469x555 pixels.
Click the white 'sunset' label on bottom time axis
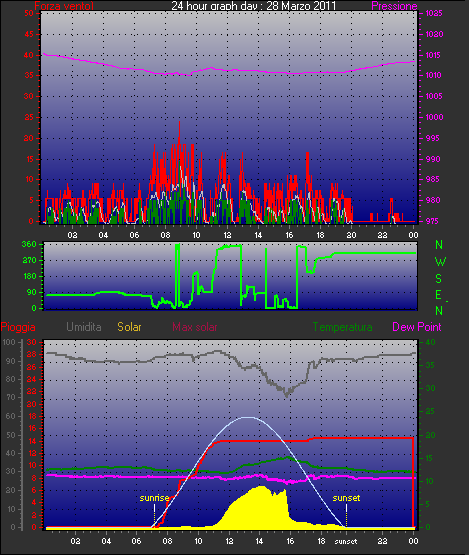tap(346, 542)
